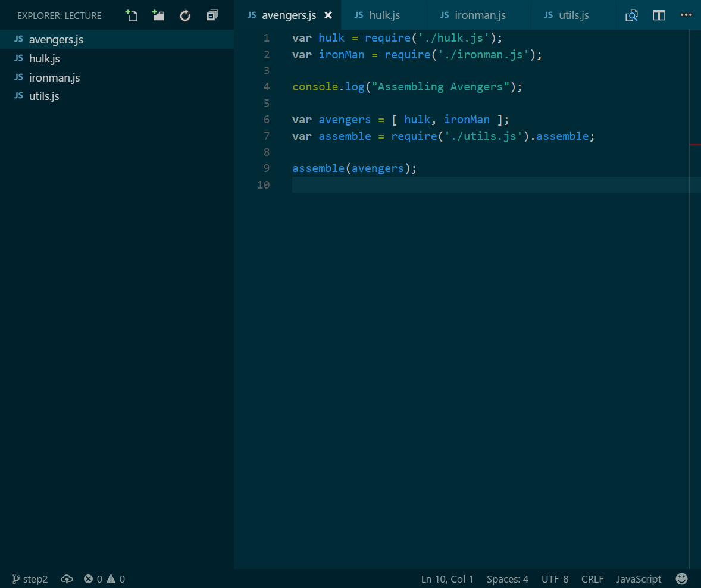This screenshot has height=588, width=701.
Task: Click the red marker in overview ruler
Action: pos(695,145)
